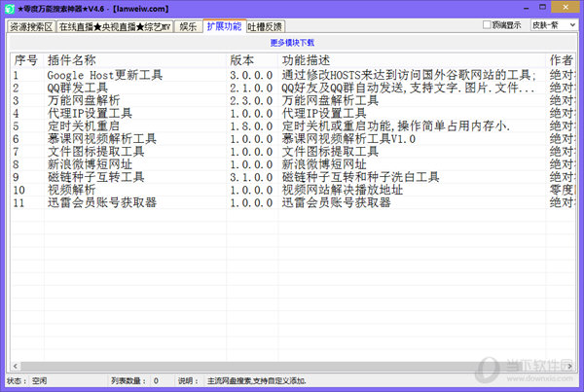Click description 通过修改HOSTS来达到访问国外谷歌网站的工具
Viewport: 584px width, 392px height.
[x=409, y=75]
